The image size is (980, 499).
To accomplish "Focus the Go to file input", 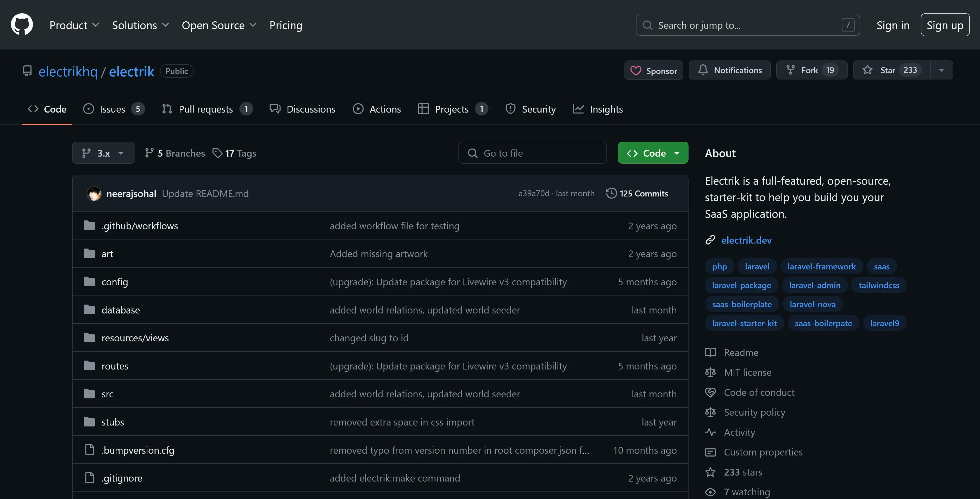I will [x=532, y=153].
